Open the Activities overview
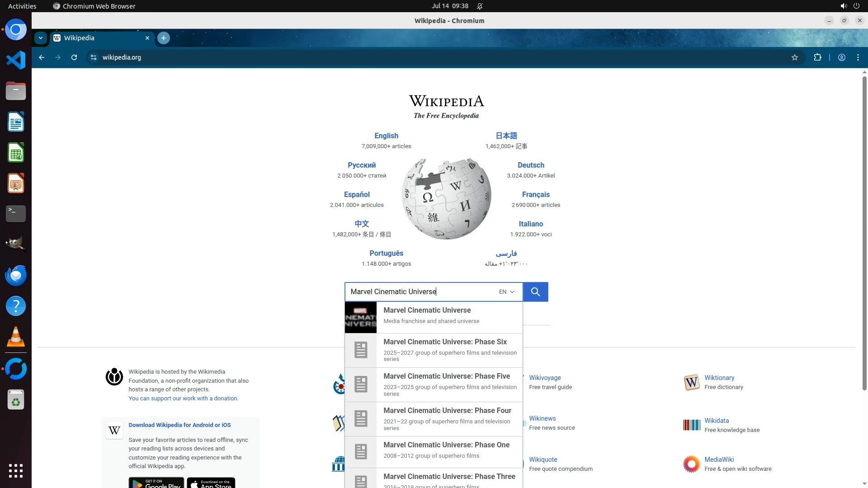This screenshot has width=868, height=488. pyautogui.click(x=22, y=6)
